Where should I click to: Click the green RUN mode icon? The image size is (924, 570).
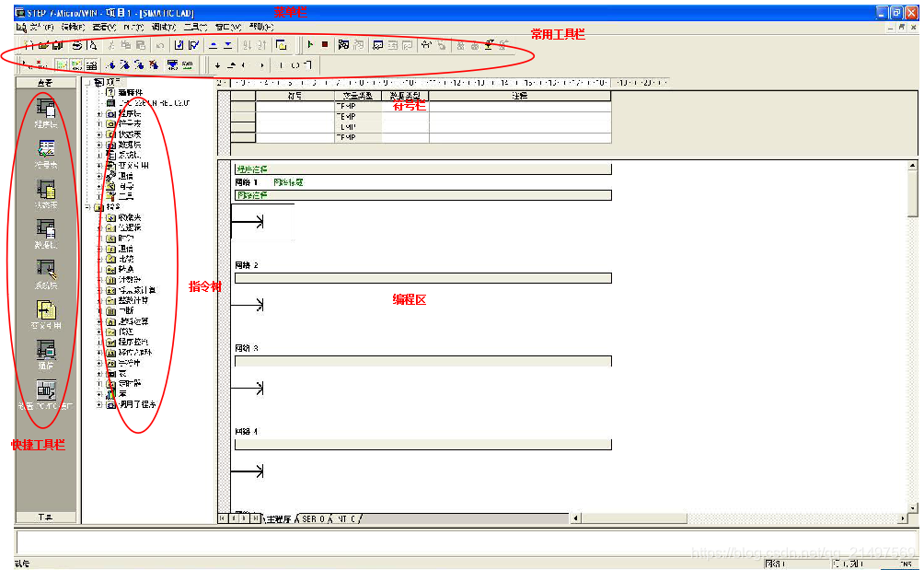click(310, 45)
